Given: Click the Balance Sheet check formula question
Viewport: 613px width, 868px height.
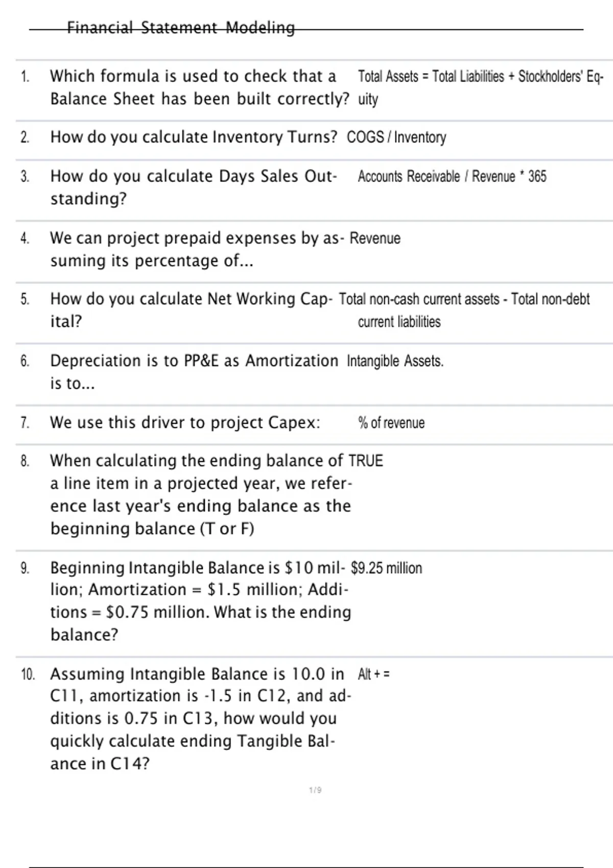Looking at the screenshot, I should 199,87.
